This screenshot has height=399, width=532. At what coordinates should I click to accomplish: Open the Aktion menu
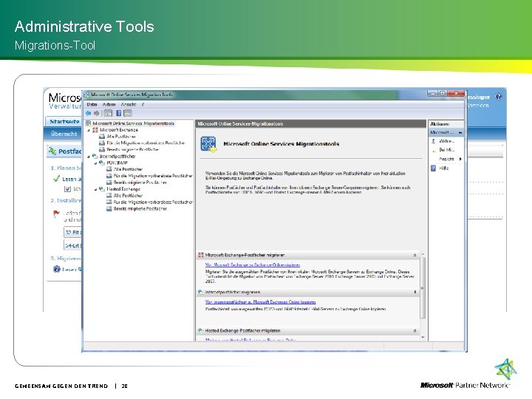(x=109, y=104)
